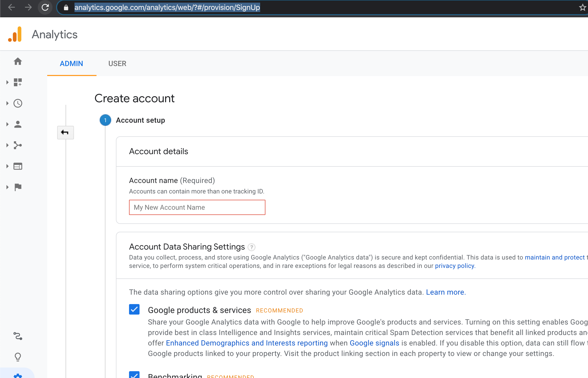Click the browser address bar URL

pos(167,7)
